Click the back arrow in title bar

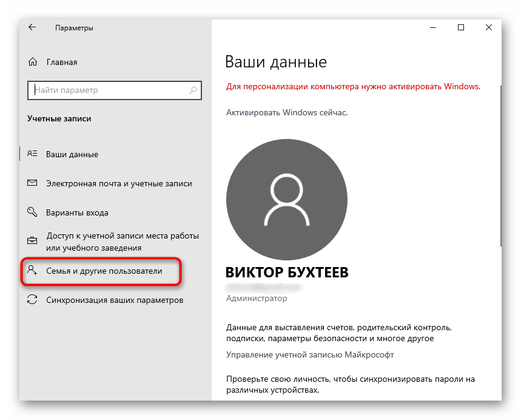tap(32, 27)
